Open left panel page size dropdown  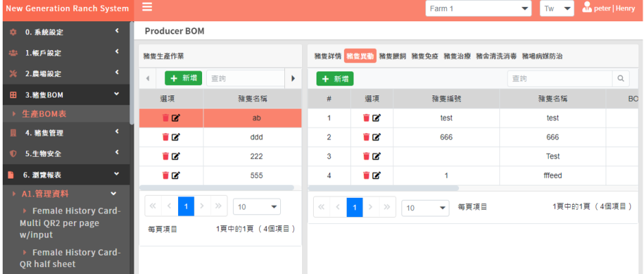click(257, 206)
